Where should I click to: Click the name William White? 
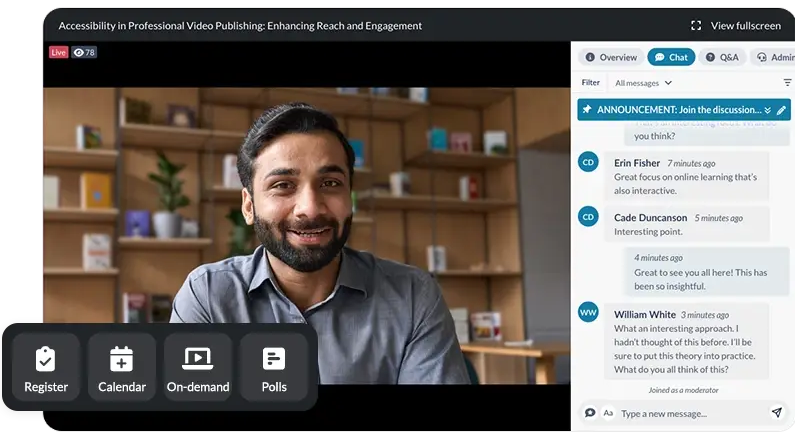click(x=644, y=315)
